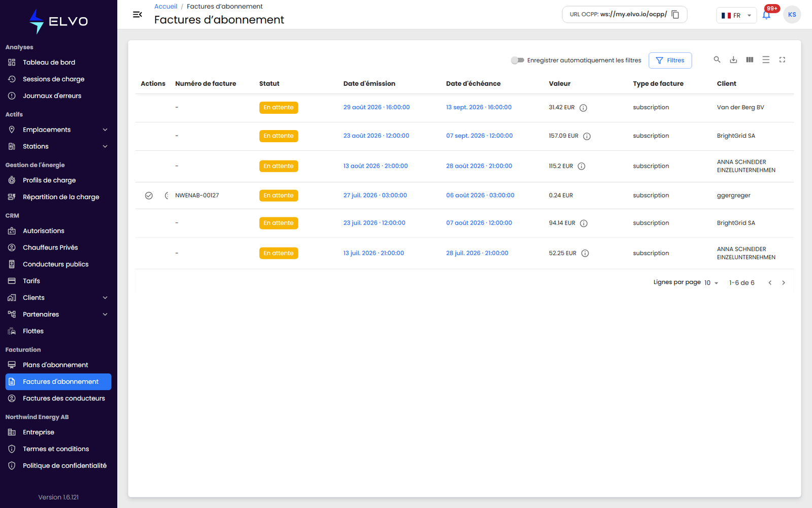Mark invoice NWENAB-00127 as paid checkmark
Image resolution: width=812 pixels, height=508 pixels.
point(149,196)
